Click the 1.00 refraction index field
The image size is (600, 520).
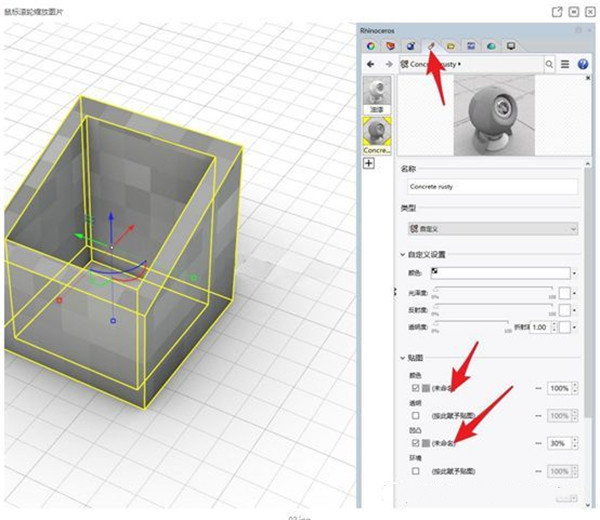coord(540,327)
